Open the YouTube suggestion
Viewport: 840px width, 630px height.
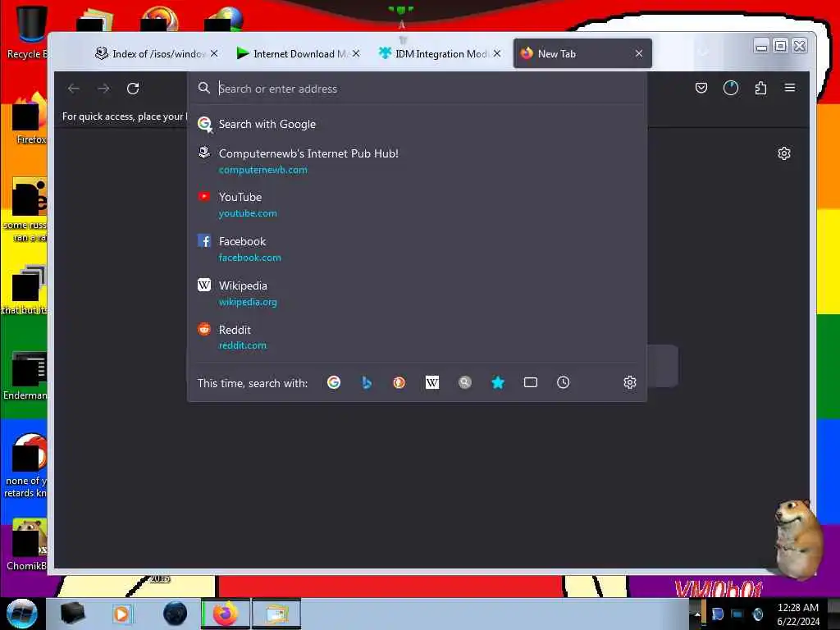(417, 204)
